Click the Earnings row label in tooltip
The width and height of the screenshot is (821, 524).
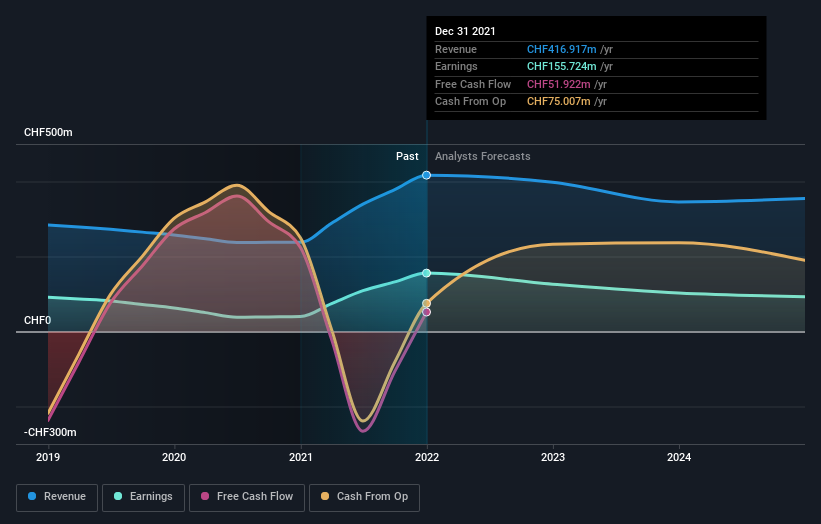point(456,66)
